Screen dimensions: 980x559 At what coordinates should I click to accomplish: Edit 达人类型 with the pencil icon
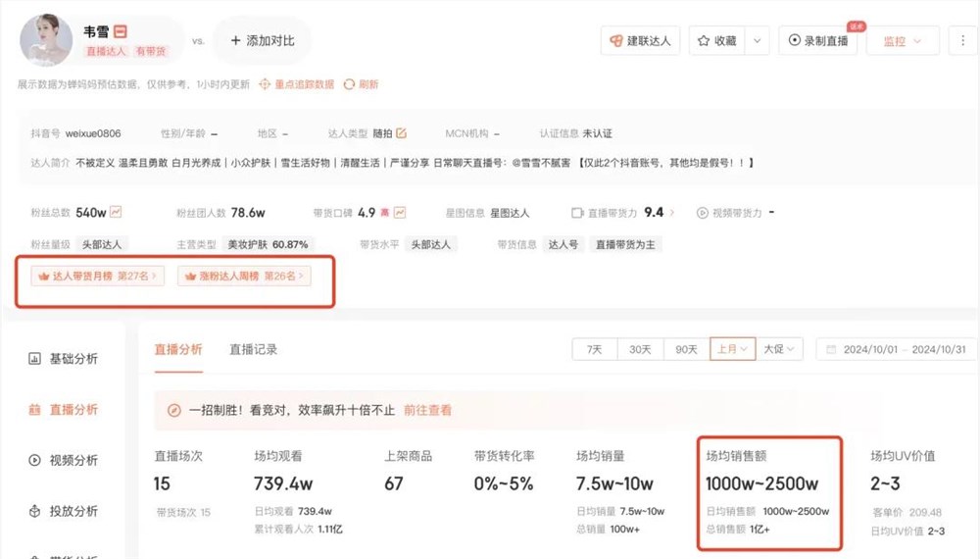pyautogui.click(x=401, y=133)
